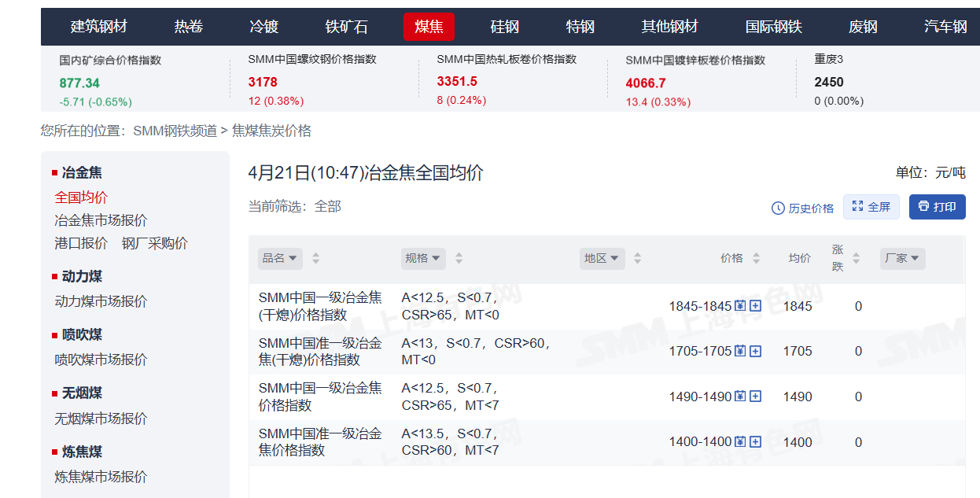Click the 喷吹煤 sidebar heading

[x=82, y=334]
